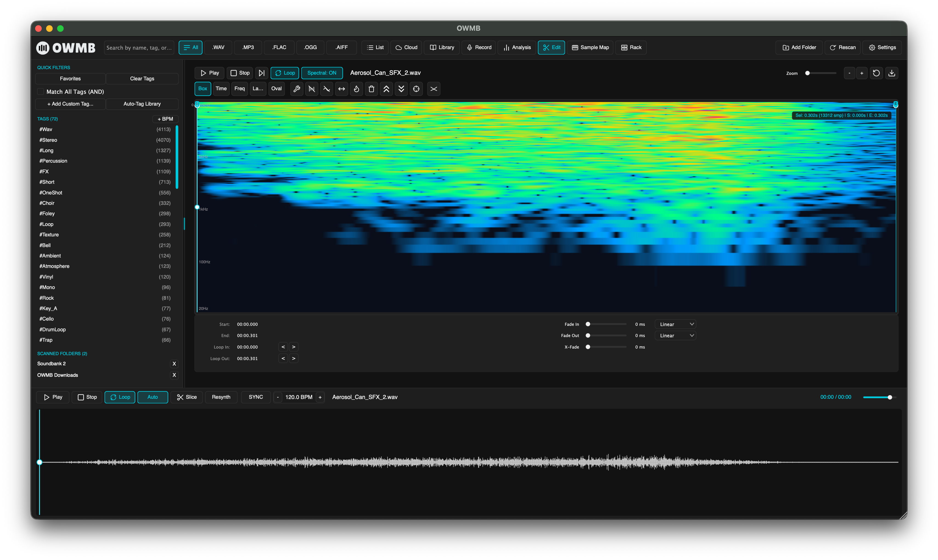Click the crossed lines icon after the crosshair
Screen dimensions: 938x560
[434, 89]
